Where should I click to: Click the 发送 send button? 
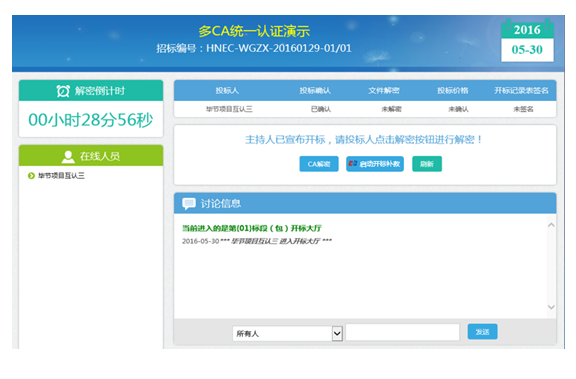482,332
